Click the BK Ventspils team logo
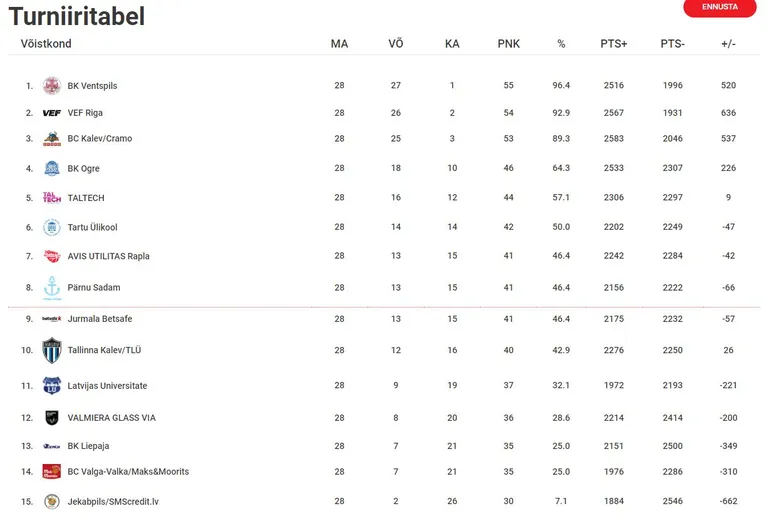The width and height of the screenshot is (768, 516). (51, 86)
